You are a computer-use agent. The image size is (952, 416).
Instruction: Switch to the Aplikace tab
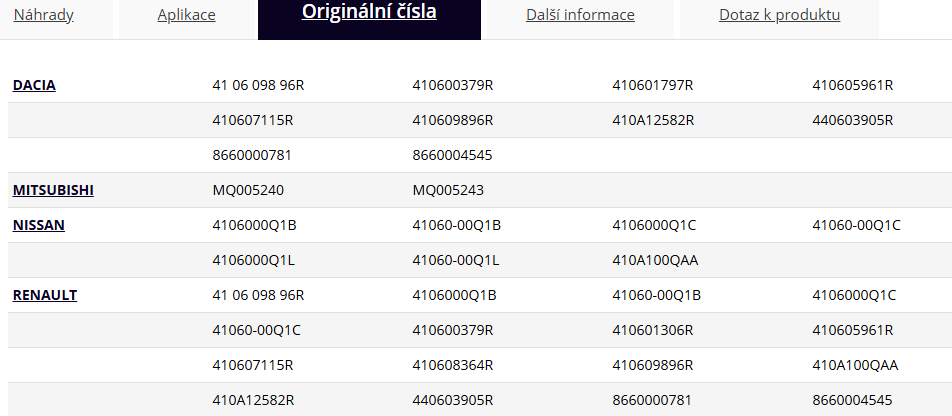(x=186, y=15)
